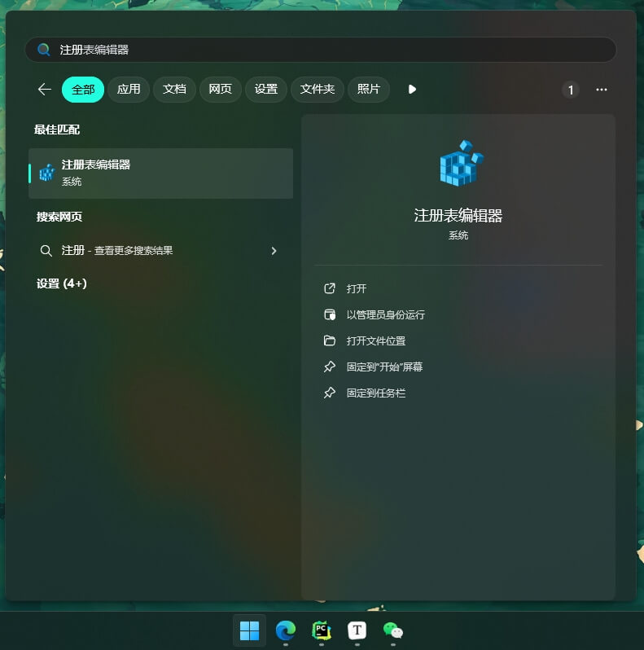Click the search magnifier icon in search box
Screen dimensions: 644x650
tap(43, 50)
